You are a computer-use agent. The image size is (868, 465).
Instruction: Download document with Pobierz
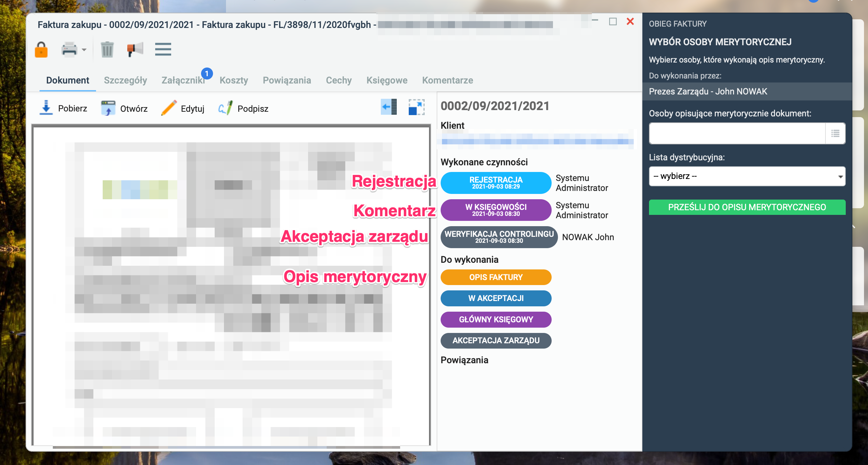click(x=63, y=108)
